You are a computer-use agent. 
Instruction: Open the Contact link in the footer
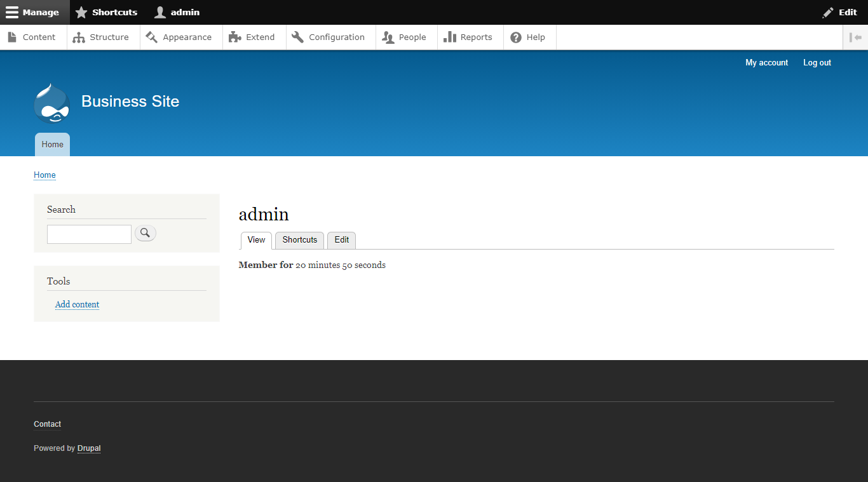coord(47,424)
